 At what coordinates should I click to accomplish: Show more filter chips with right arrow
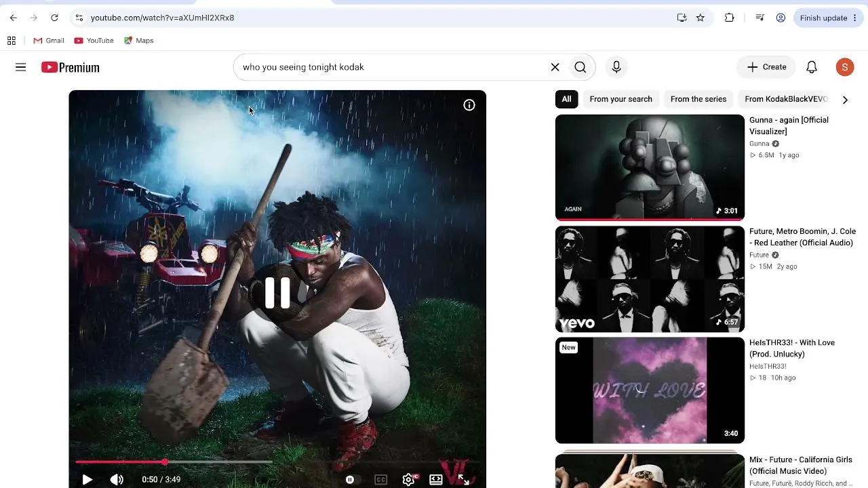coord(845,100)
